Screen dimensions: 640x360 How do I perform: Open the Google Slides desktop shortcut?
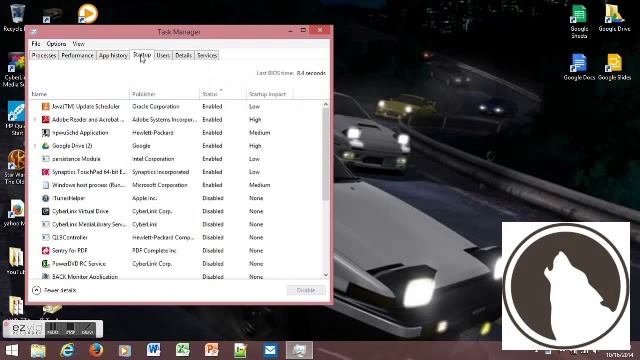(614, 67)
